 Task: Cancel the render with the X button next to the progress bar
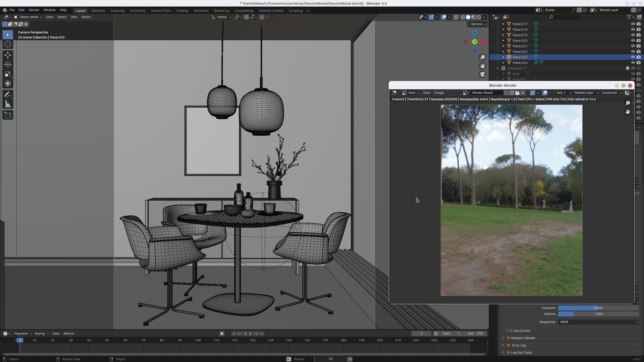tap(350, 359)
